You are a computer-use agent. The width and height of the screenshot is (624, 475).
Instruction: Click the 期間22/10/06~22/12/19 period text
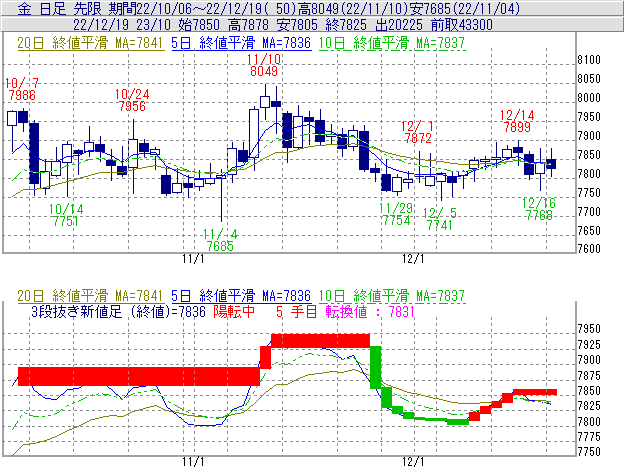click(x=186, y=8)
